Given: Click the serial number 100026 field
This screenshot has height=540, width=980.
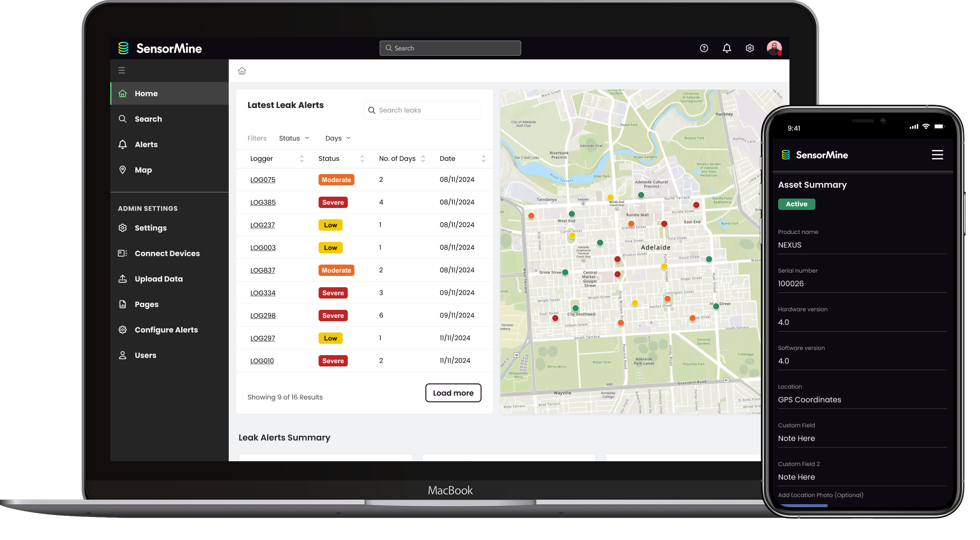Looking at the screenshot, I should pyautogui.click(x=862, y=284).
